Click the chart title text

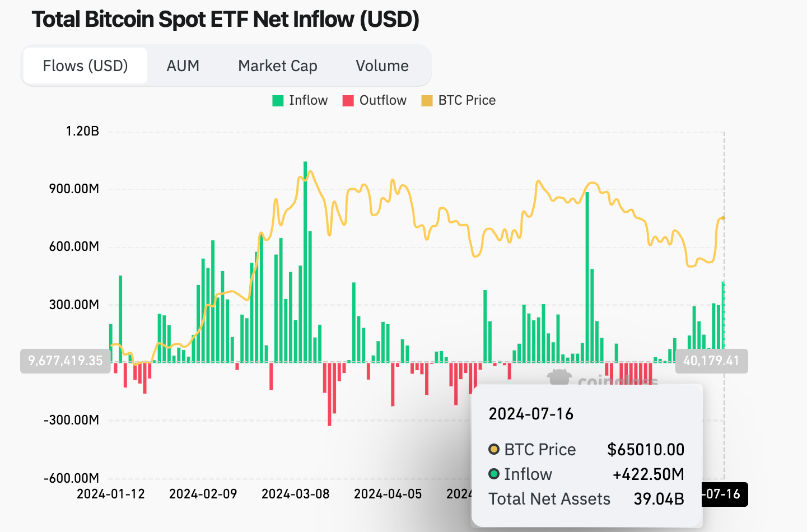pyautogui.click(x=226, y=19)
